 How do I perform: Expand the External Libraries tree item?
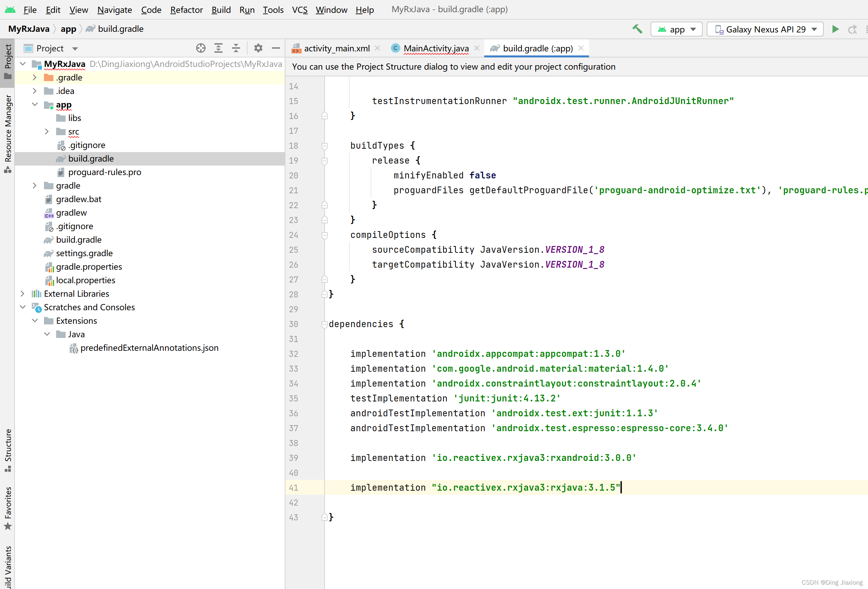23,293
